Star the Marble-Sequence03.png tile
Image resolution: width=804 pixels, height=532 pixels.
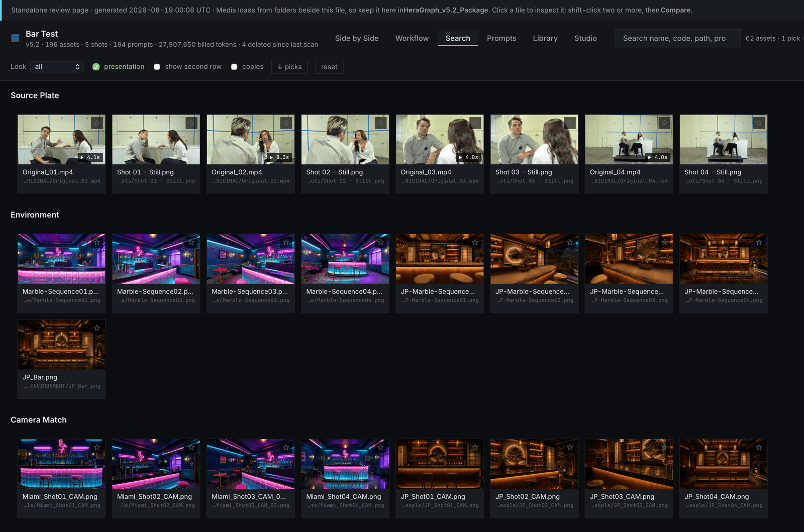click(x=286, y=242)
